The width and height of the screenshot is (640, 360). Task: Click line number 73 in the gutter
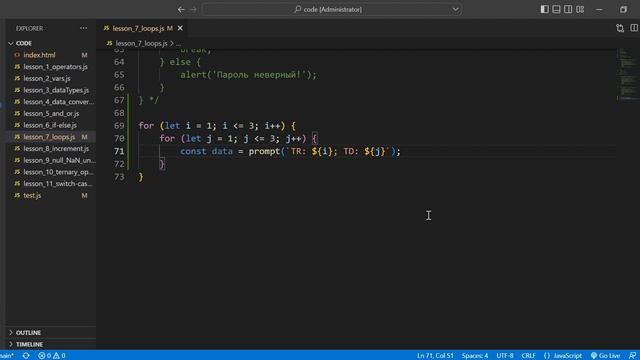[x=119, y=176]
